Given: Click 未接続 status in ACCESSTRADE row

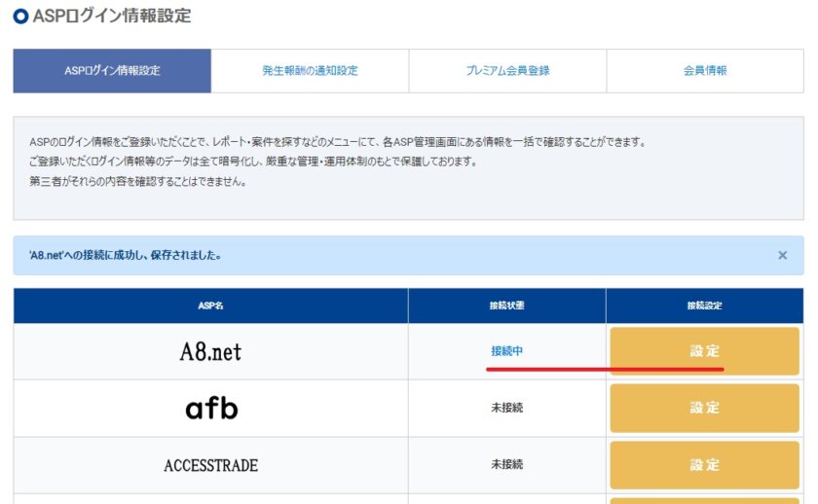Looking at the screenshot, I should (x=506, y=464).
